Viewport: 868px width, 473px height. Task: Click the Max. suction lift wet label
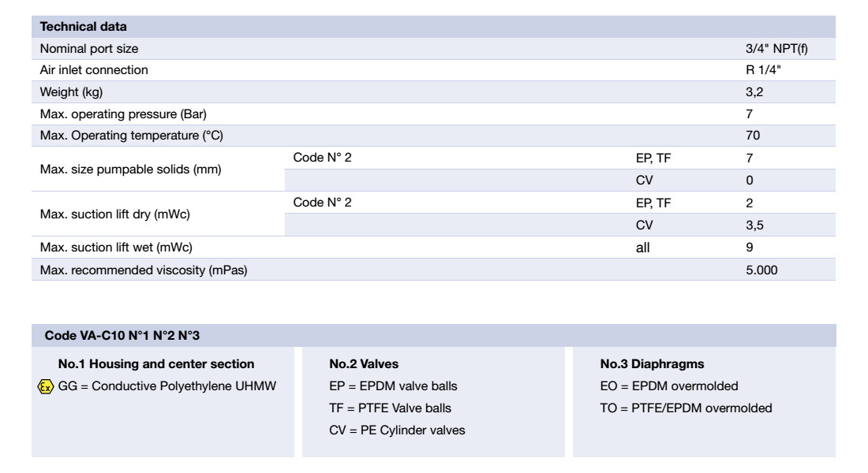[x=116, y=248]
